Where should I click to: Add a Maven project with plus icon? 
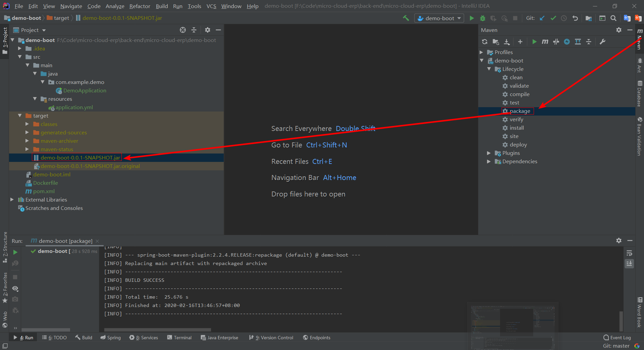point(520,42)
